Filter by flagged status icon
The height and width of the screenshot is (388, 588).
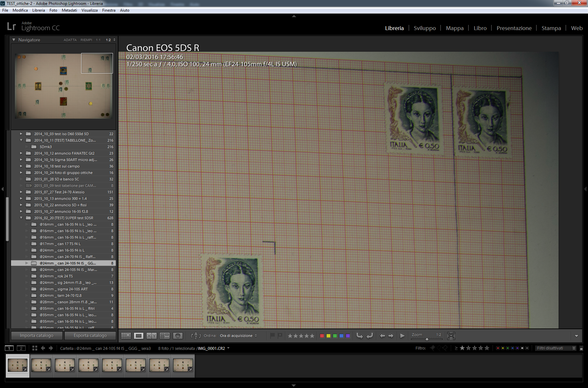point(433,348)
